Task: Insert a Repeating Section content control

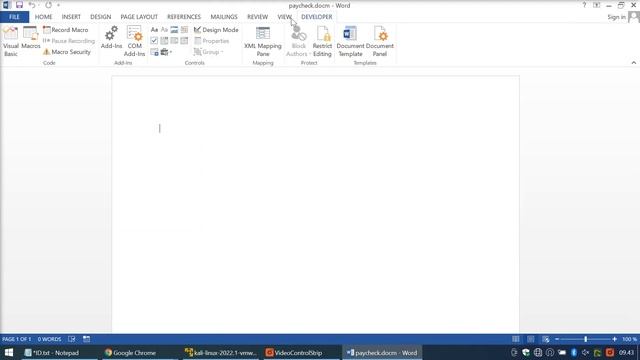Action: click(154, 52)
